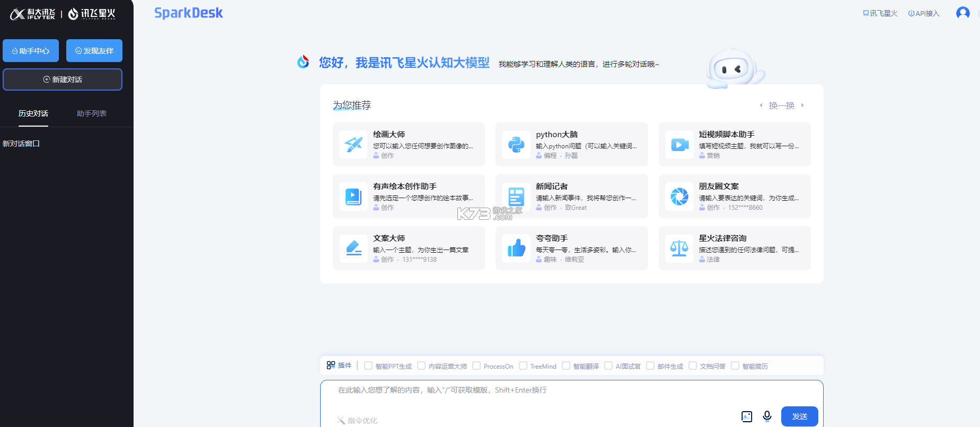Click the 指令优化 magic wand icon
This screenshot has height=427, width=980.
[x=341, y=421]
